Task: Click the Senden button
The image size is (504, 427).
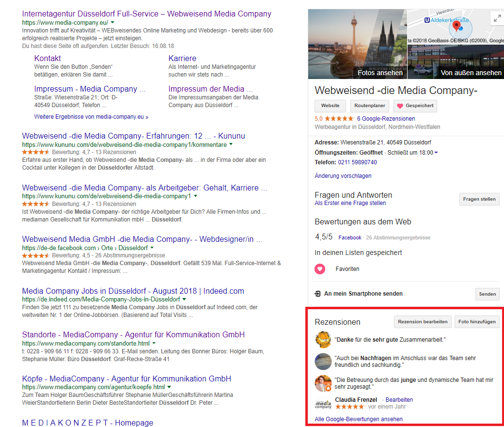Action: click(x=488, y=294)
